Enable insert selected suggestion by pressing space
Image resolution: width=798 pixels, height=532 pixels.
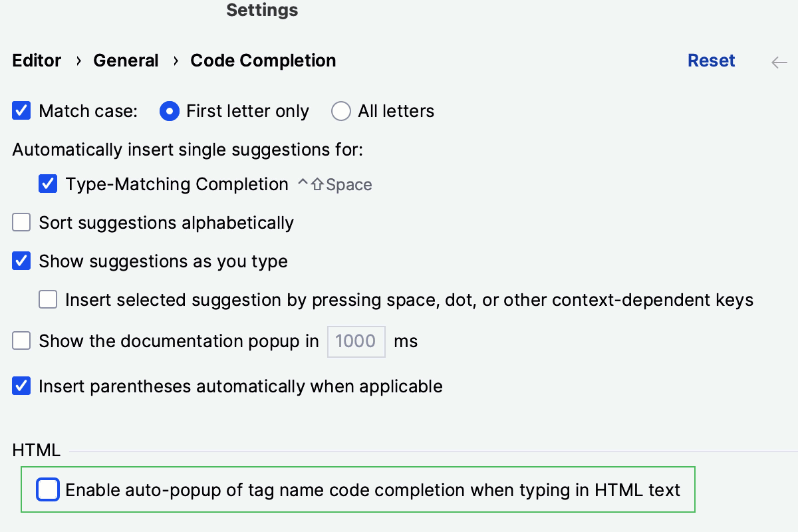pos(47,299)
